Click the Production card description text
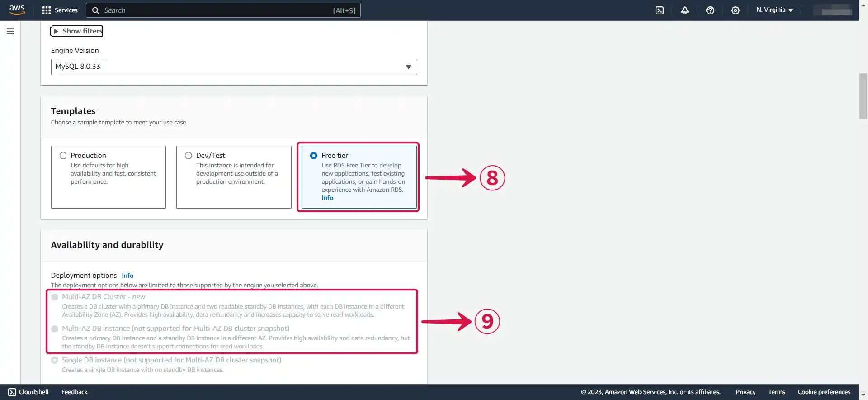868x400 pixels. click(x=113, y=174)
